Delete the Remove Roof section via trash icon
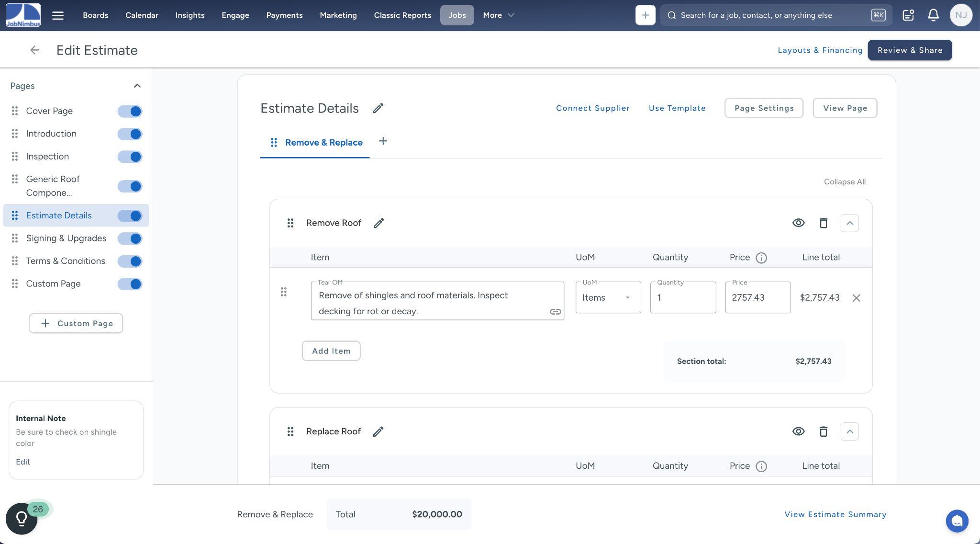The height and width of the screenshot is (544, 980). pos(823,223)
